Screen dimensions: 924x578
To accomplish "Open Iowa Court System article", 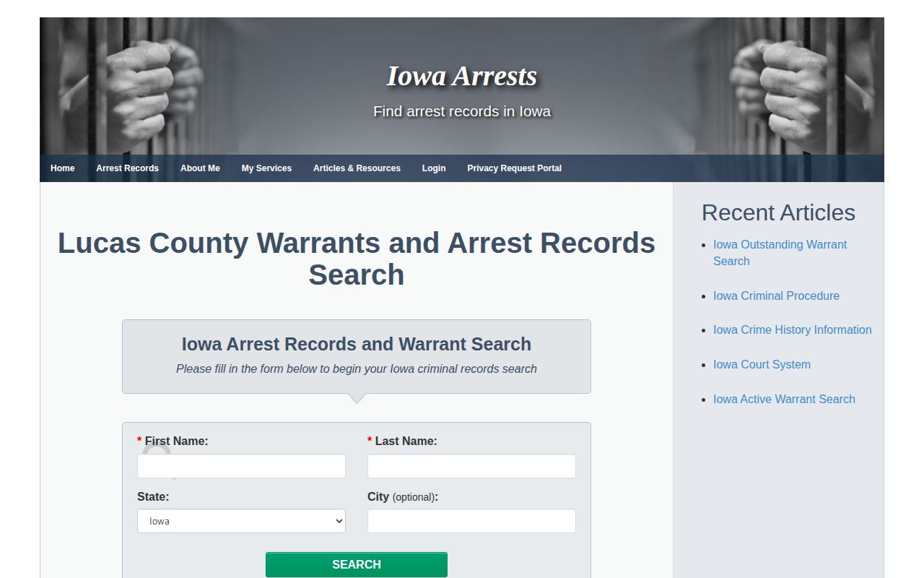I will [762, 364].
